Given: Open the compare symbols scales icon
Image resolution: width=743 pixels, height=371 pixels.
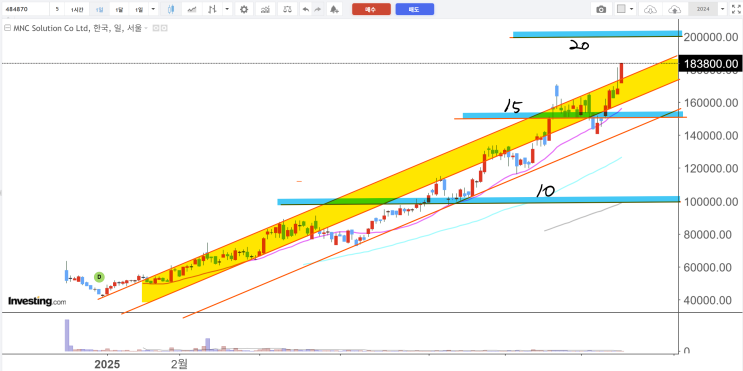Looking at the screenshot, I should pos(288,9).
